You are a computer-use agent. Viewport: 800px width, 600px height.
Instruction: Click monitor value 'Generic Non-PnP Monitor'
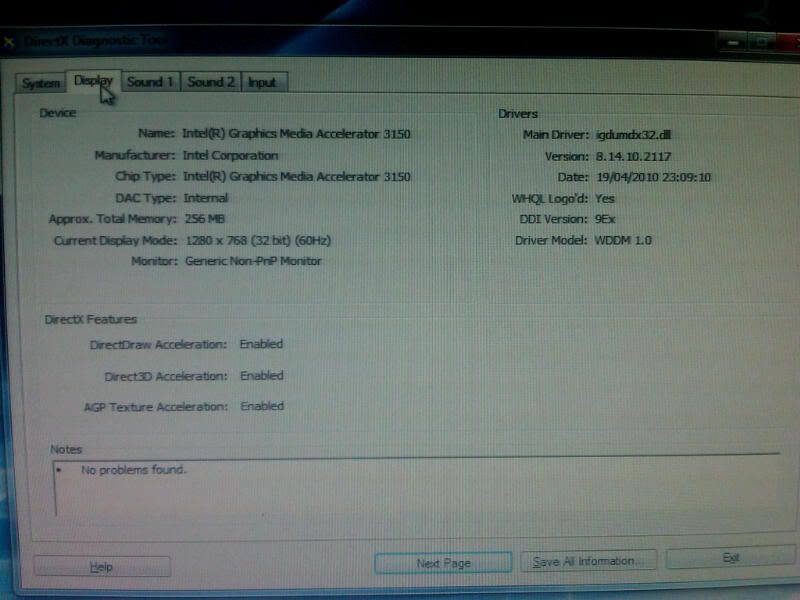point(253,261)
